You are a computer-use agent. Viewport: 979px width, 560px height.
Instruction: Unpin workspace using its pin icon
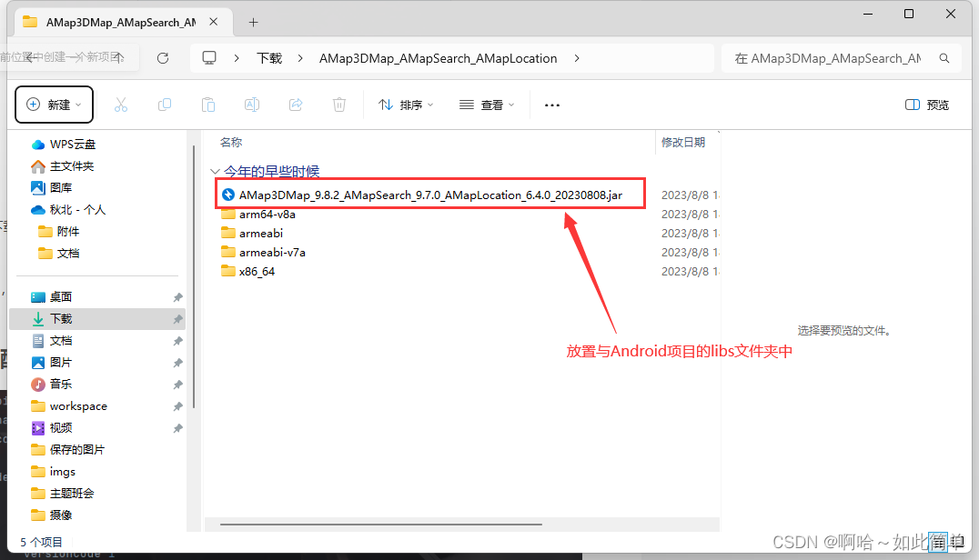(x=178, y=406)
